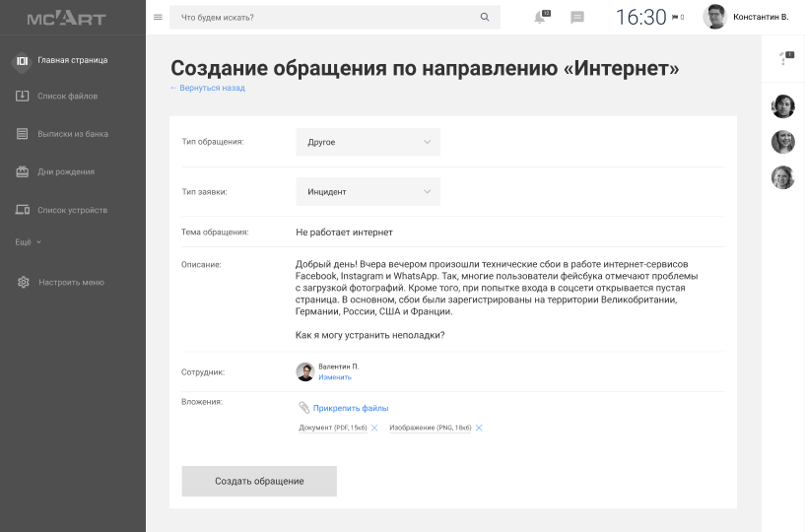Viewport: 805px width, 532px height.
Task: Remove the PDF document attachment
Action: coord(374,428)
